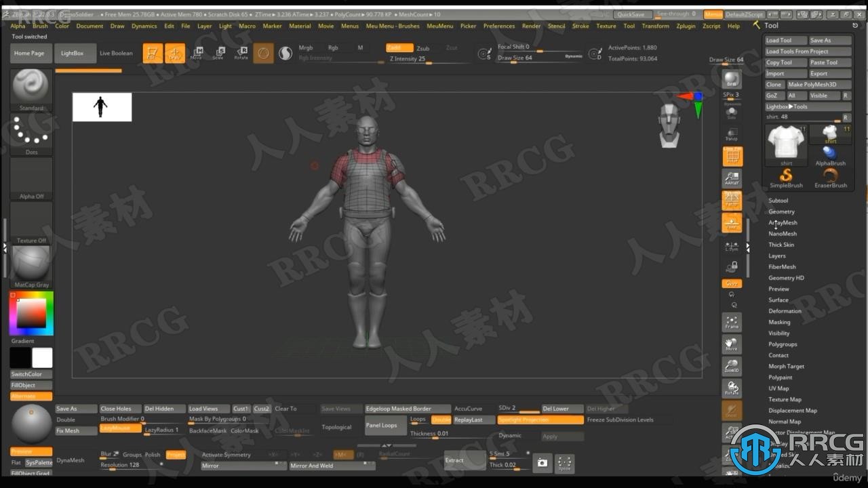Activate the Rotate gizmo icon
This screenshot has height=488, width=868.
click(241, 53)
